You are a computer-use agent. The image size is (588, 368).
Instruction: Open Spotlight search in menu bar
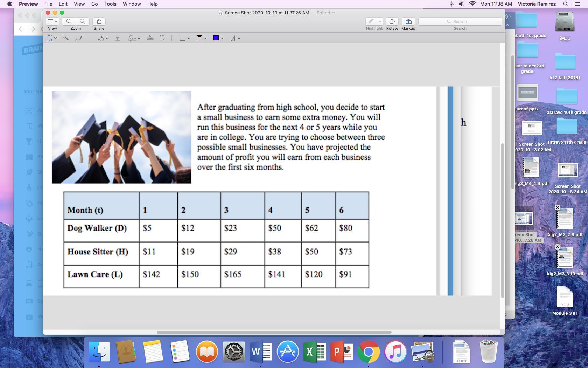point(566,4)
